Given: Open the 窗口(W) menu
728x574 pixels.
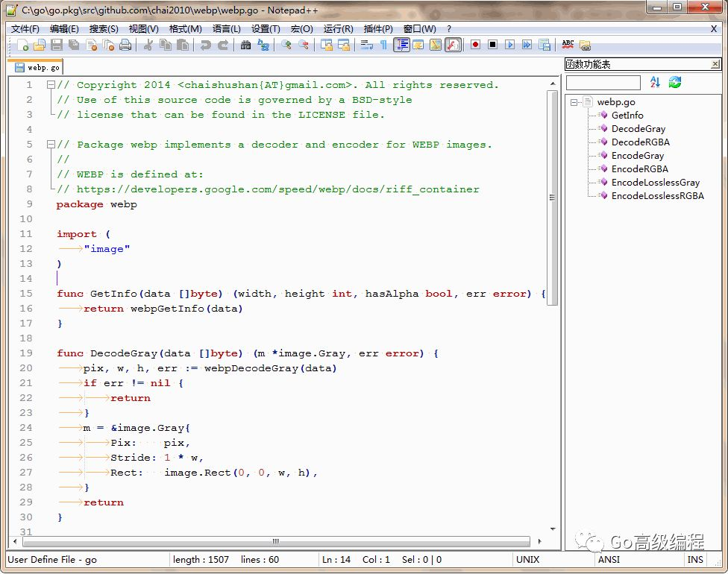Looking at the screenshot, I should coord(419,29).
